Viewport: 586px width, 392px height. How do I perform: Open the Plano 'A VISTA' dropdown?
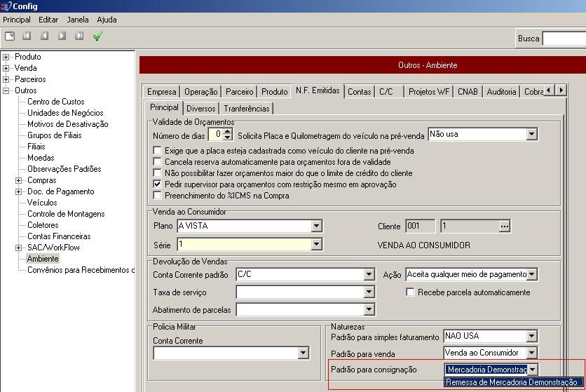tap(316, 226)
